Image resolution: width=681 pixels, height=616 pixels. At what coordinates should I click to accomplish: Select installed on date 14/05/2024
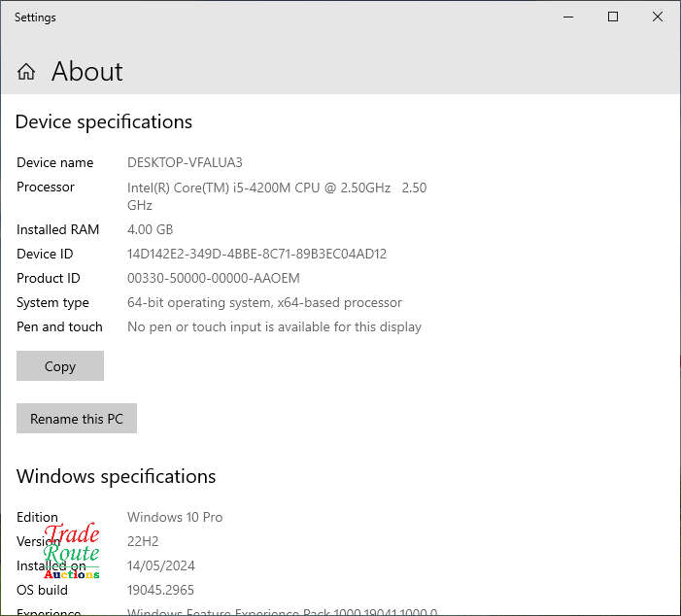point(160,565)
